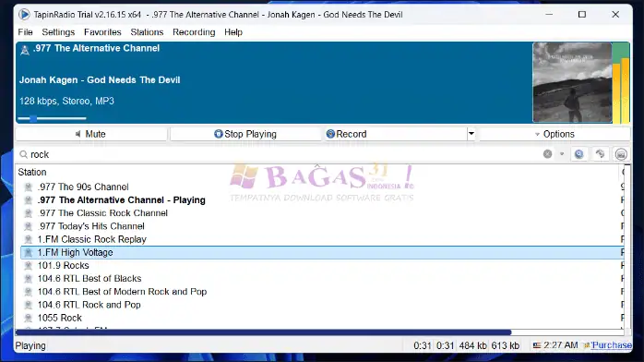The image size is (644, 362).
Task: Click the round image icon right of search
Action: [x=621, y=154]
